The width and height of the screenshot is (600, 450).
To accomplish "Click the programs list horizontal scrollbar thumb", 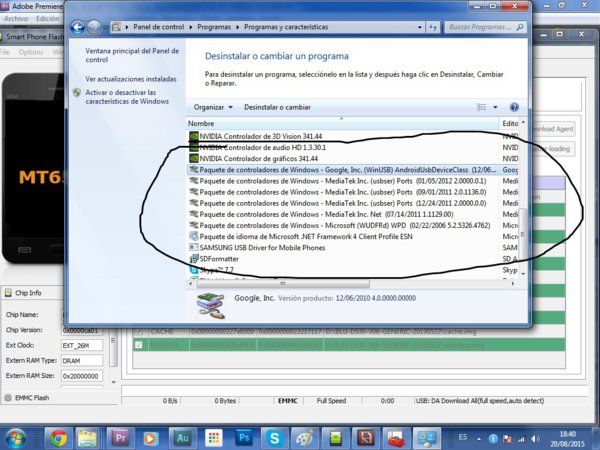I will [283, 284].
